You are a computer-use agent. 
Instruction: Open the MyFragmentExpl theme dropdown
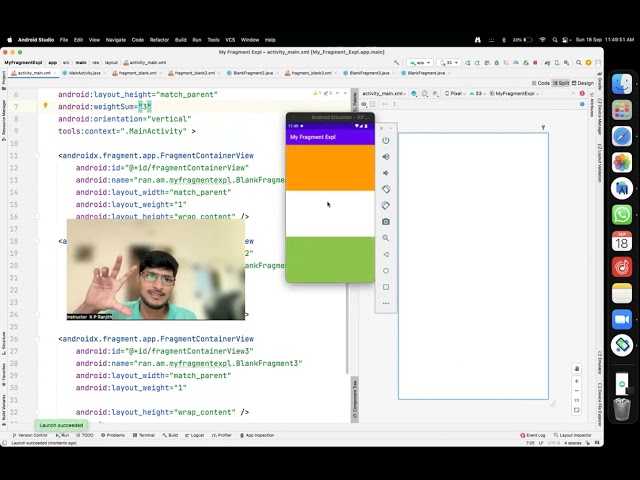(x=514, y=93)
